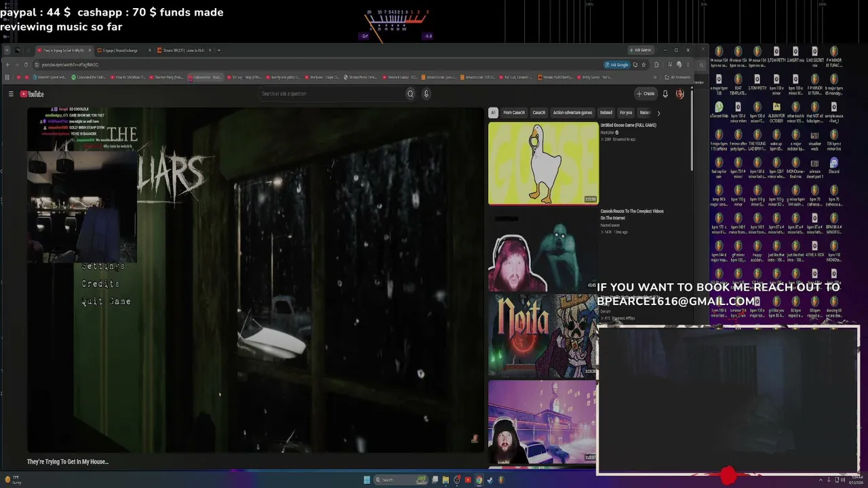
Task: Bookmark this page with the star icon
Action: point(644,65)
